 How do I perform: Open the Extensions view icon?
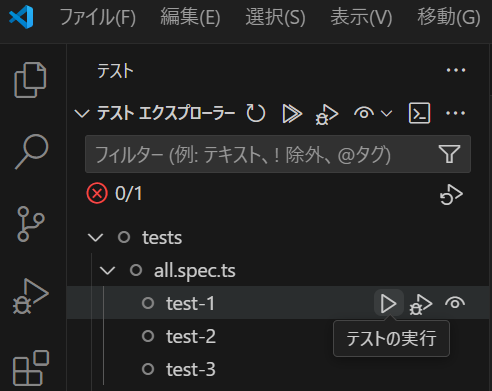coord(31,368)
